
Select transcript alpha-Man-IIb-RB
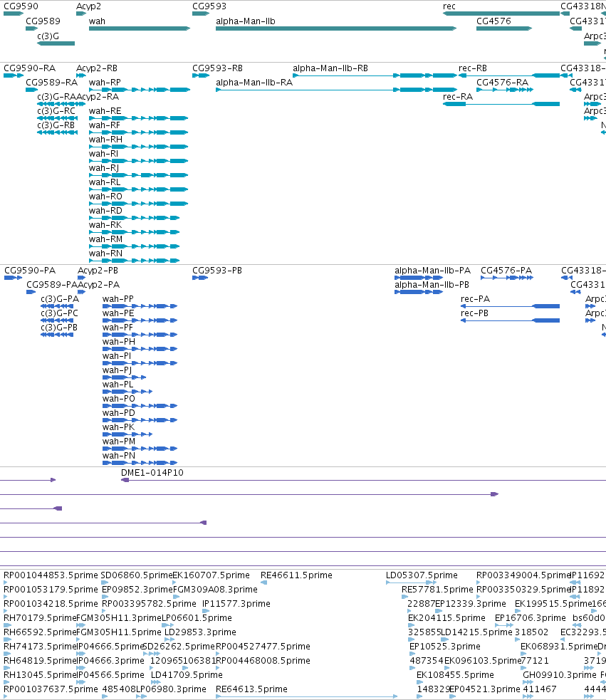[375, 75]
